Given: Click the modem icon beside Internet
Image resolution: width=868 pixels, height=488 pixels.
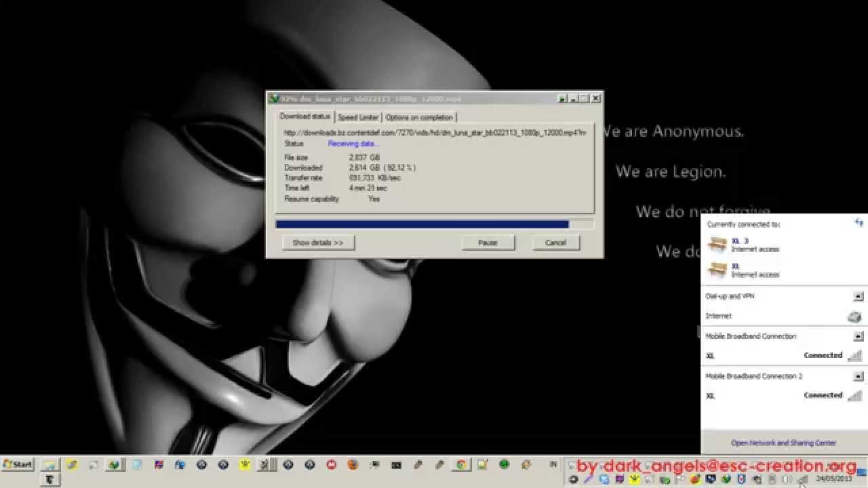Looking at the screenshot, I should (x=854, y=316).
